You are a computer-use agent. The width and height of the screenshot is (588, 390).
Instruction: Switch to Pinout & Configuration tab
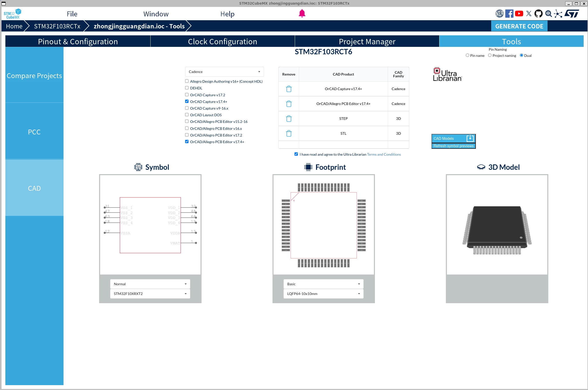pyautogui.click(x=78, y=41)
